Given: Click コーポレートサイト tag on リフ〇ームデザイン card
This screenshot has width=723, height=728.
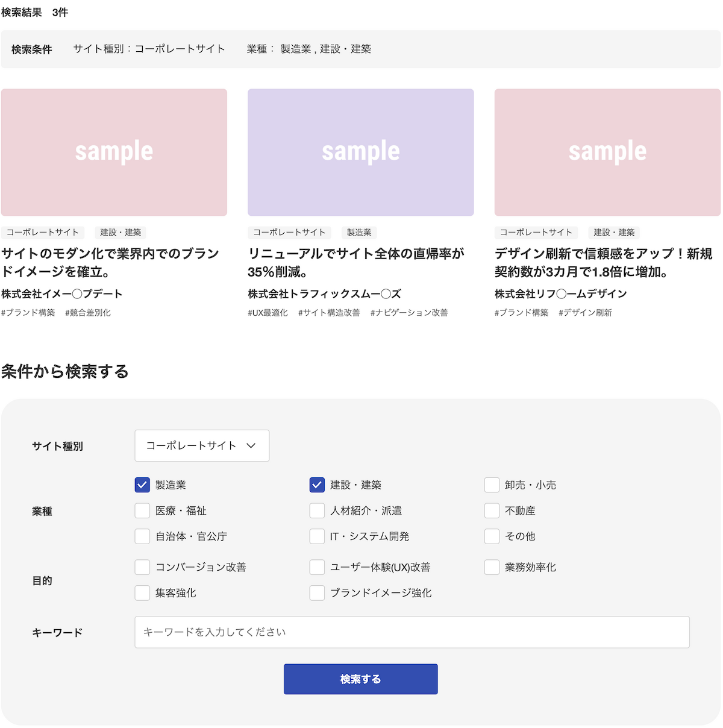Looking at the screenshot, I should (x=536, y=233).
